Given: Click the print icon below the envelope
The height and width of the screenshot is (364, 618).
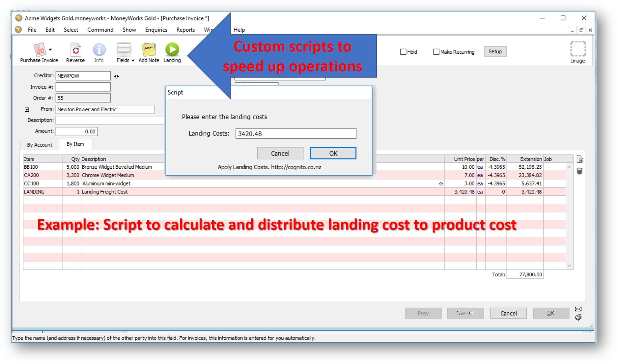Looking at the screenshot, I should click(x=578, y=317).
